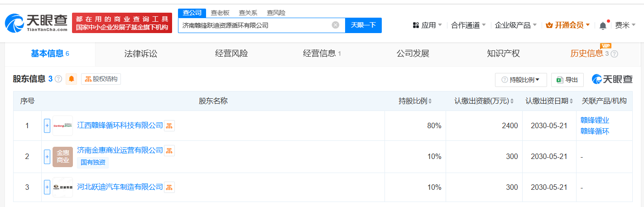Open the 应用 dropdown menu

tap(428, 25)
